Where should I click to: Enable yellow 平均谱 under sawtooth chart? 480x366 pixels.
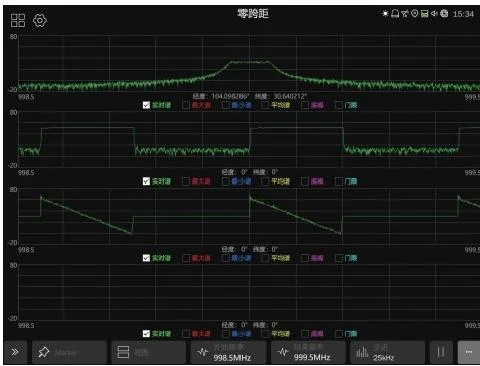(265, 258)
